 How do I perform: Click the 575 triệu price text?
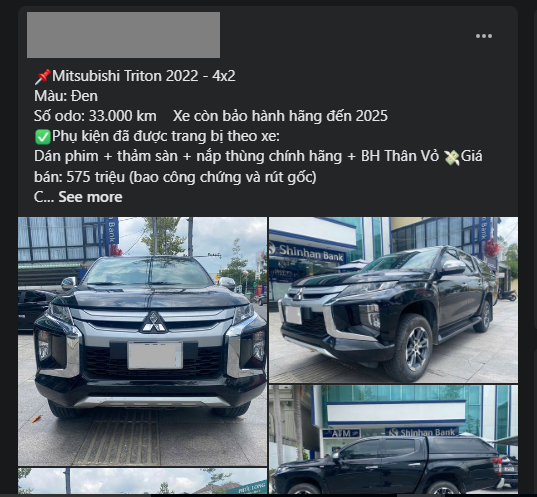pyautogui.click(x=96, y=177)
